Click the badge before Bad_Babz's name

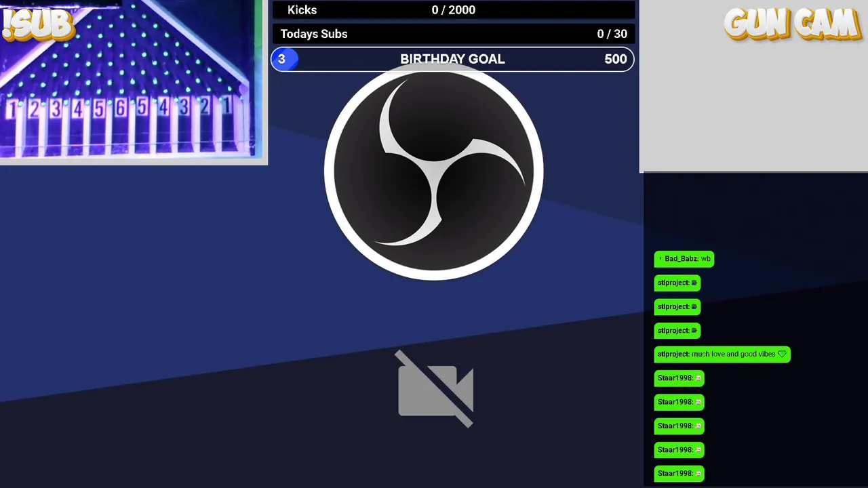(660, 259)
